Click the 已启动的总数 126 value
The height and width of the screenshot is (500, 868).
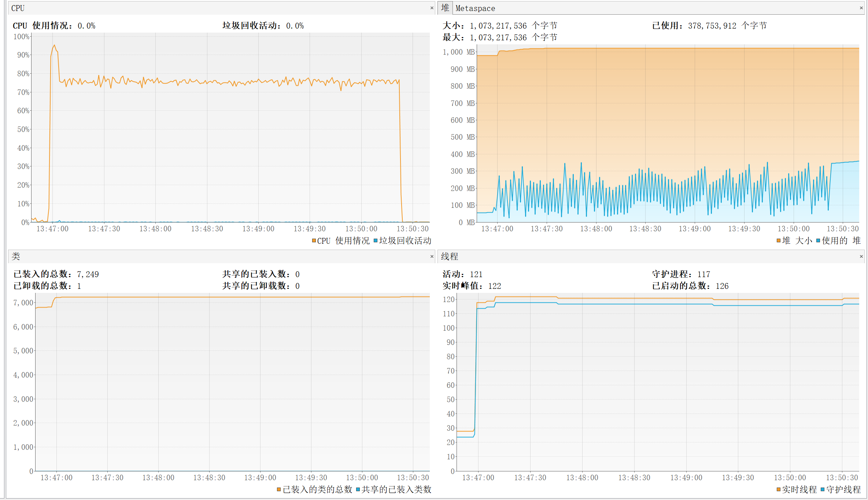[722, 286]
